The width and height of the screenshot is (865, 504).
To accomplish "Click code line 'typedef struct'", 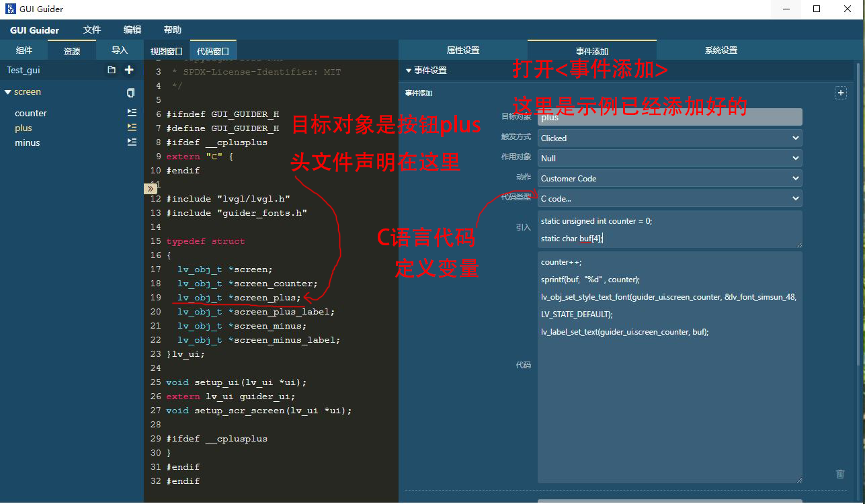I will 206,241.
